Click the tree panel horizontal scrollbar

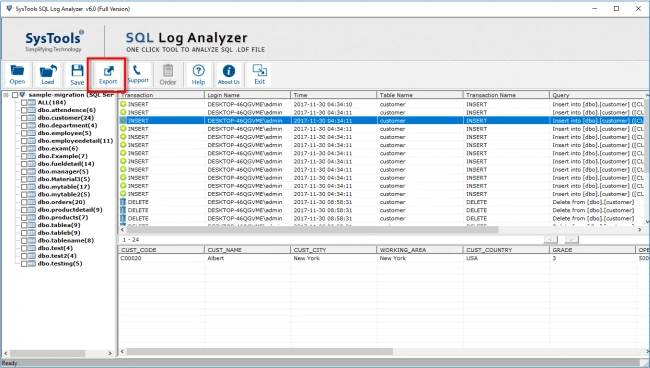48,353
